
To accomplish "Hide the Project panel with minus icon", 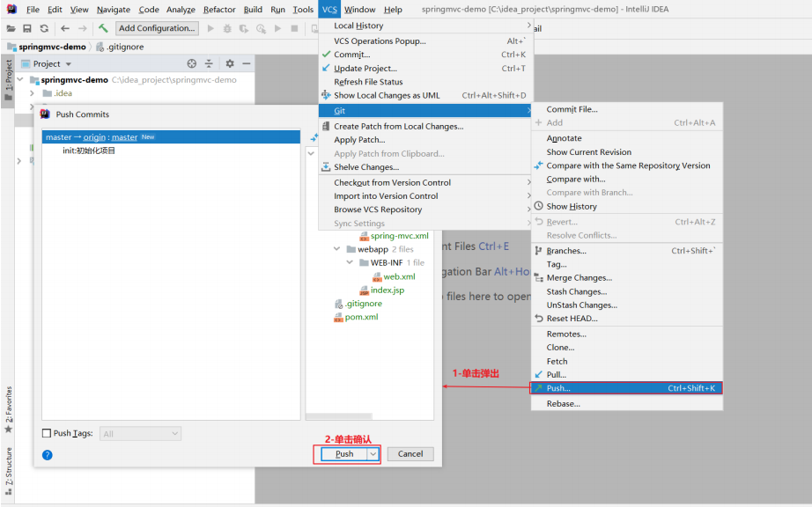I will [247, 63].
